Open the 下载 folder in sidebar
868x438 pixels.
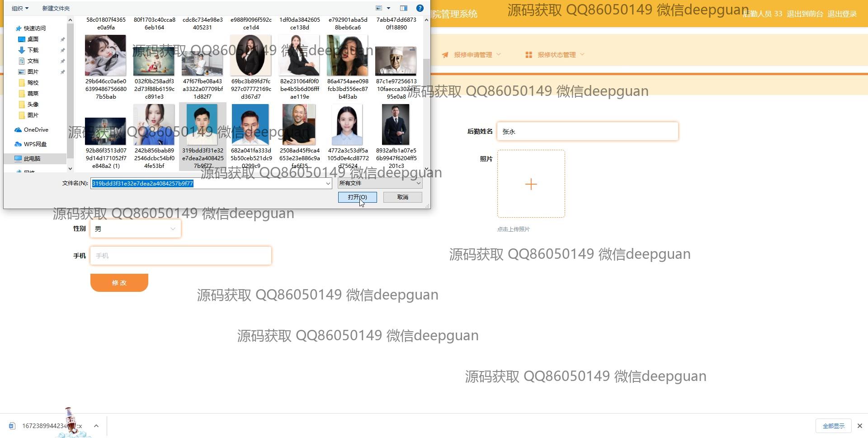tap(33, 50)
